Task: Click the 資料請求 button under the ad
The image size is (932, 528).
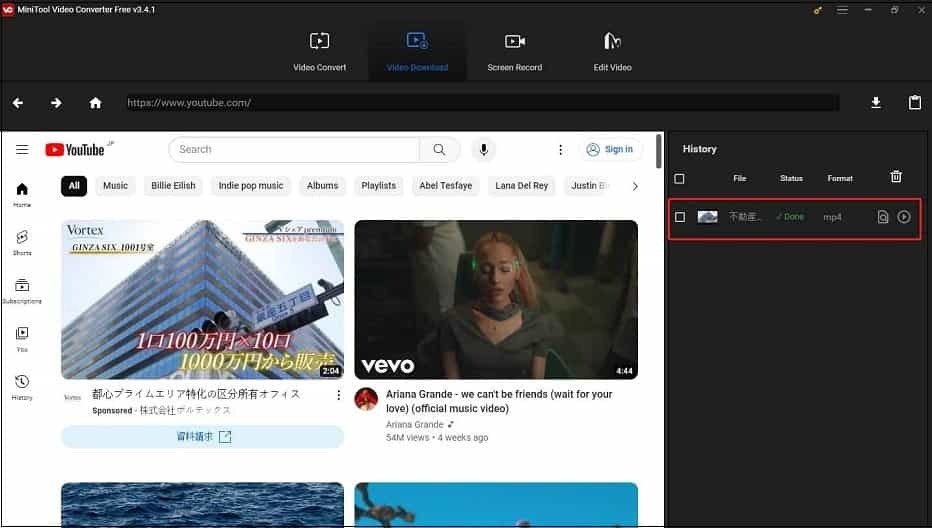Action: click(203, 436)
